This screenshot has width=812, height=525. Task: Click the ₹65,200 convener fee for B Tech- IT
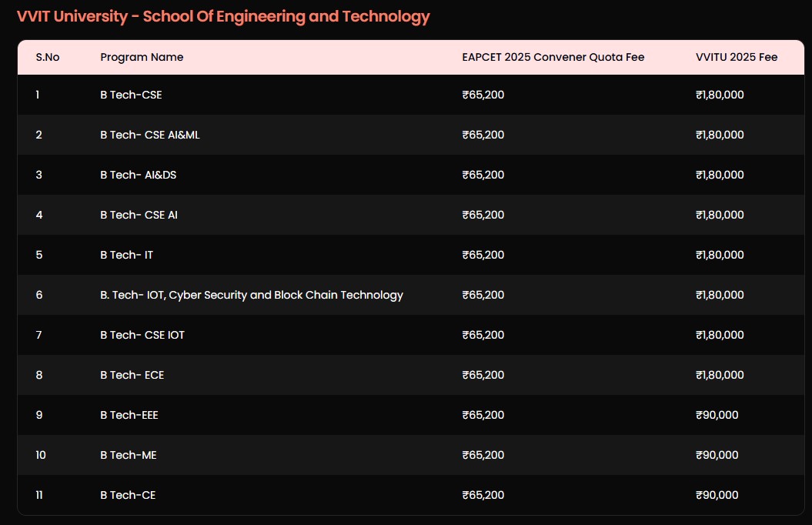[x=483, y=255]
